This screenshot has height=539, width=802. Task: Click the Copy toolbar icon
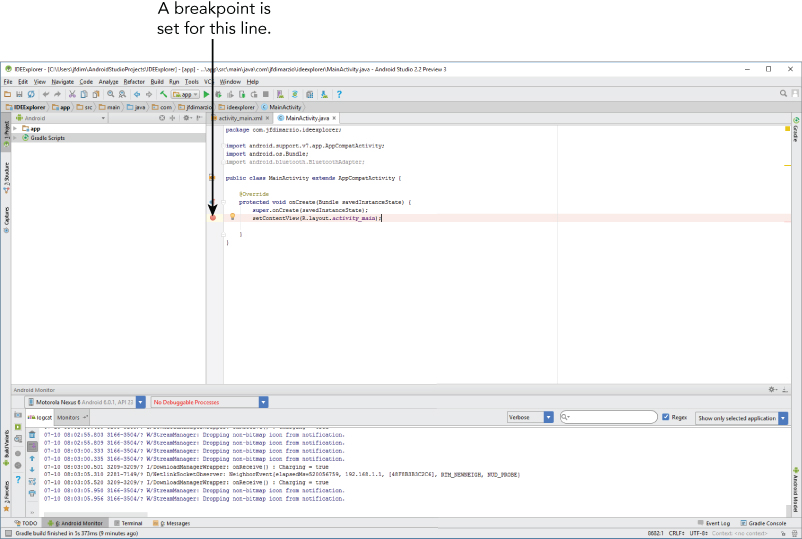84,94
